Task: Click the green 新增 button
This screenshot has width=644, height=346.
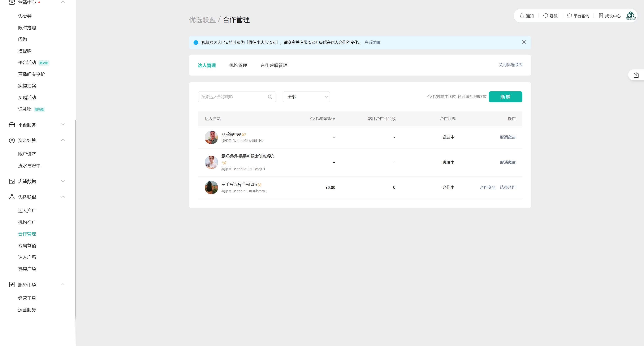Action: (505, 97)
